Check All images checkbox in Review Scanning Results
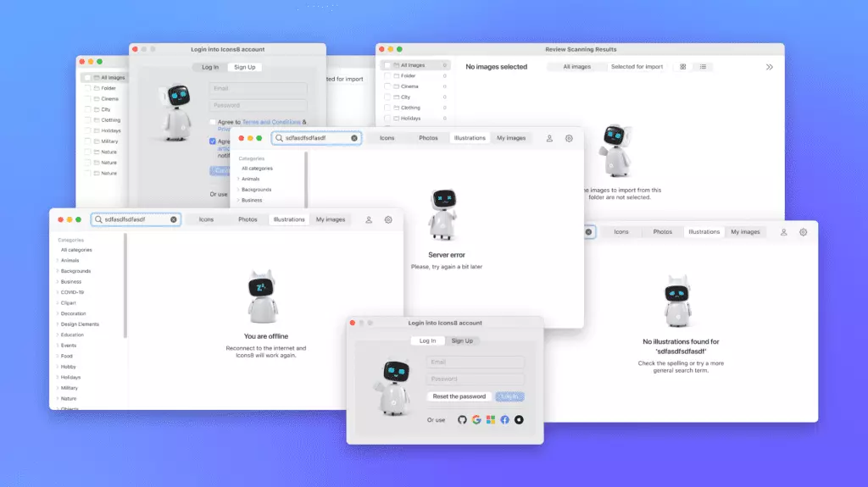Image resolution: width=868 pixels, height=487 pixels. pyautogui.click(x=387, y=65)
